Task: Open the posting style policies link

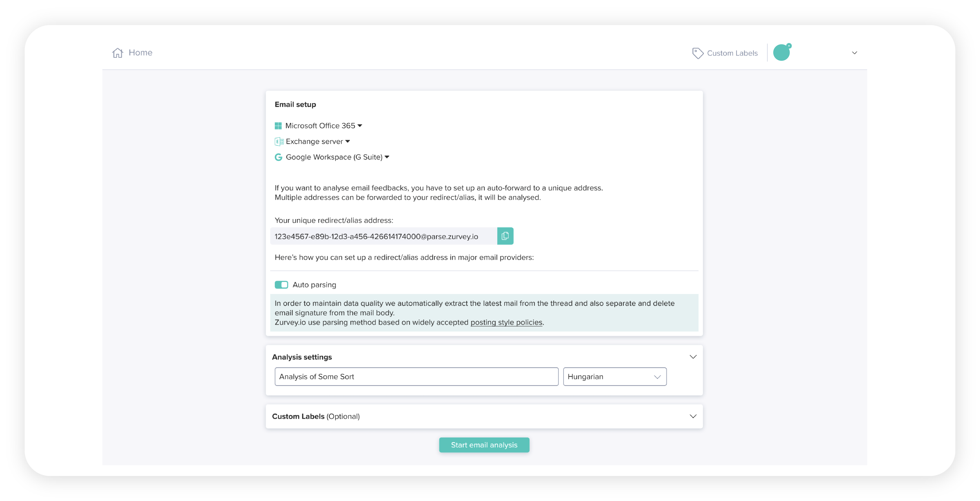Action: 506,322
